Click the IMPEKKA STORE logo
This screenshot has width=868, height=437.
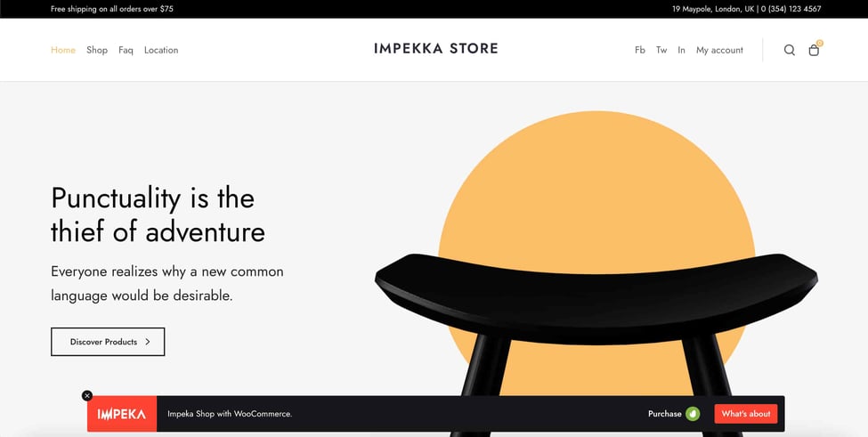(x=435, y=49)
